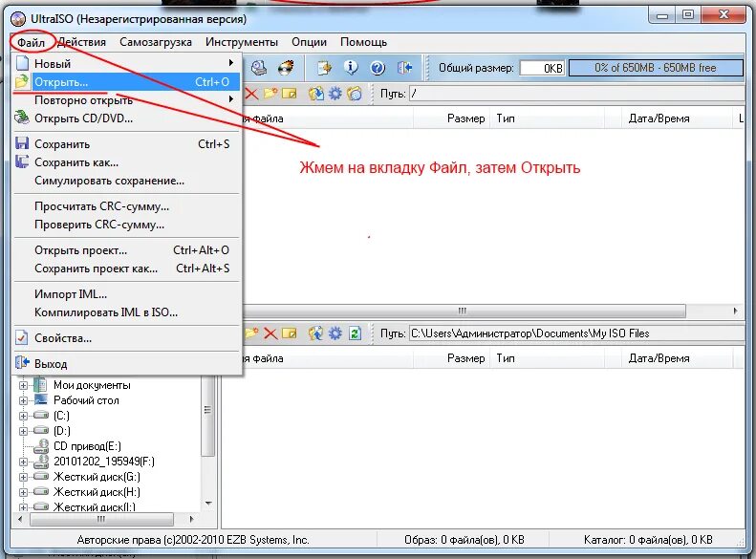Click the folder tree vertical scrollbar thumb

tap(208, 418)
